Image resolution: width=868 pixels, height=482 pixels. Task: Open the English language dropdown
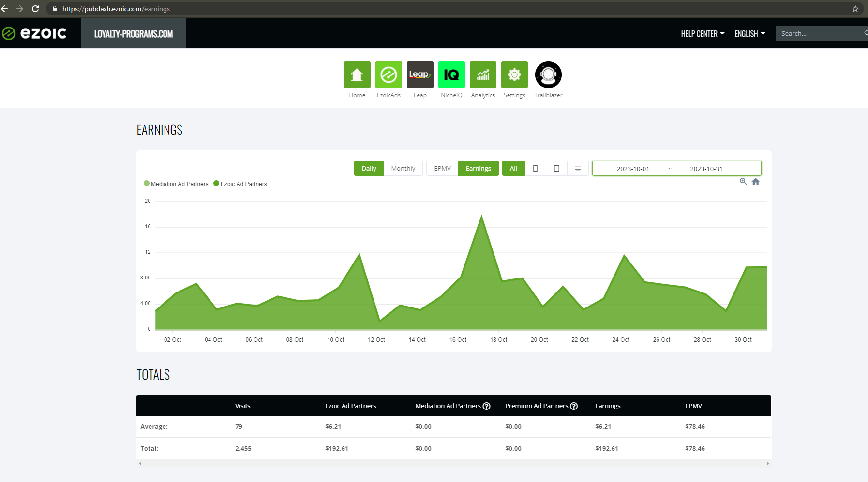click(x=749, y=33)
